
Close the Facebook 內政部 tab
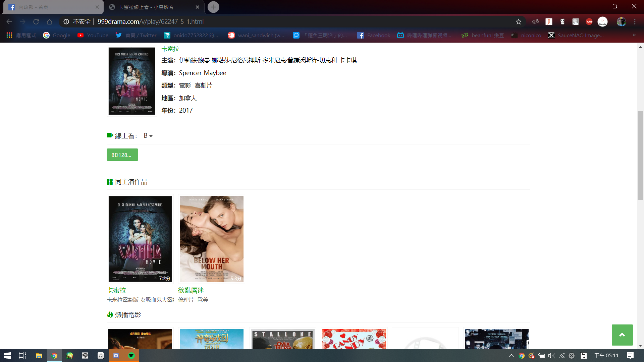(x=97, y=7)
